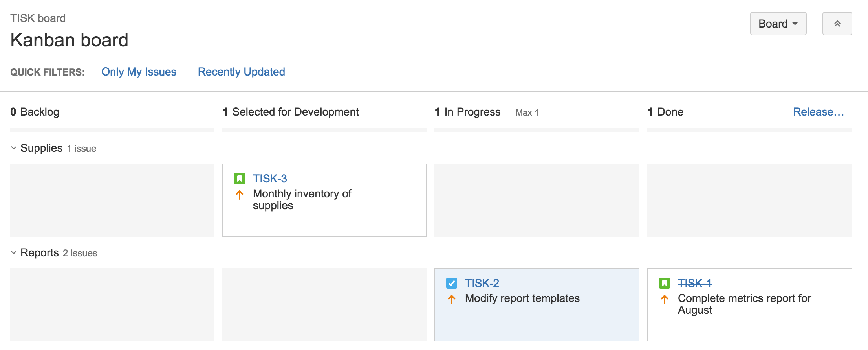Collapse the Supplies swimlane

click(x=13, y=148)
